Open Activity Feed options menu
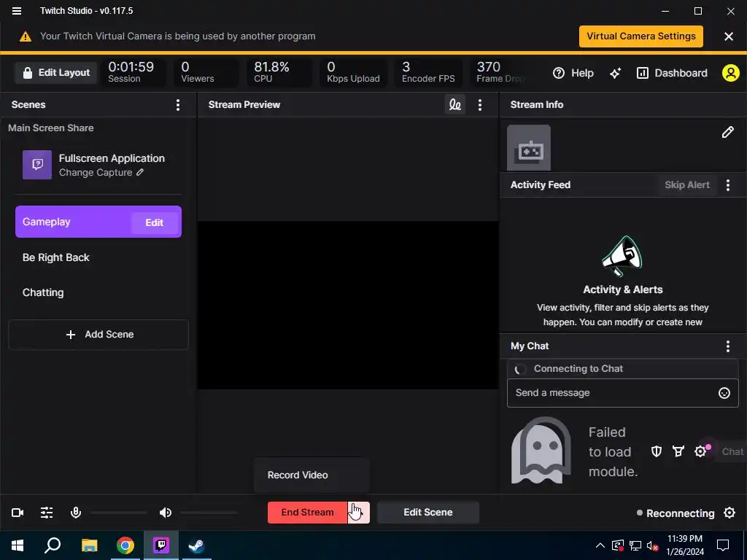 click(x=727, y=184)
